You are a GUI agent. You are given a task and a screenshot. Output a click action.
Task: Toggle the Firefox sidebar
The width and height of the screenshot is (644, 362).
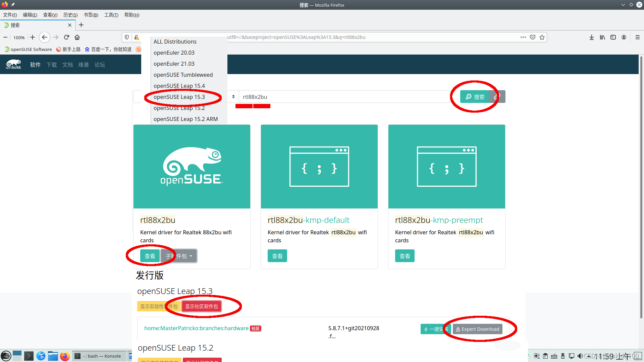pyautogui.click(x=613, y=37)
